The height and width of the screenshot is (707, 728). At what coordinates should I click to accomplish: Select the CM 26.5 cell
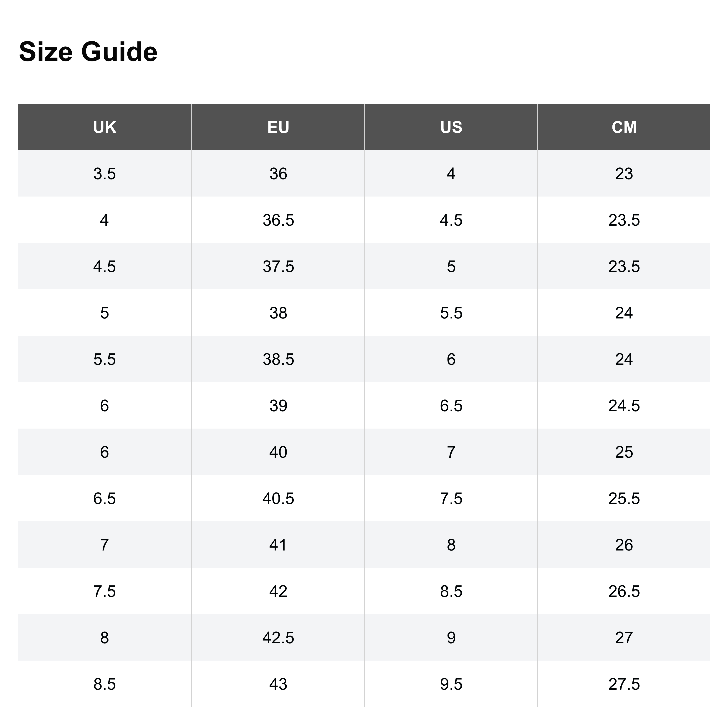(x=624, y=591)
